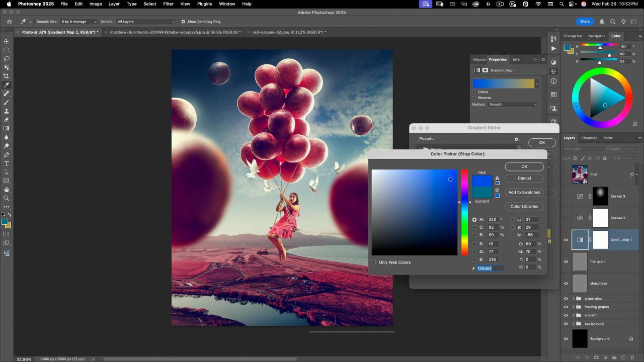The width and height of the screenshot is (644, 362).
Task: Toggle the Show Sampling Ring checkbox
Action: click(183, 22)
